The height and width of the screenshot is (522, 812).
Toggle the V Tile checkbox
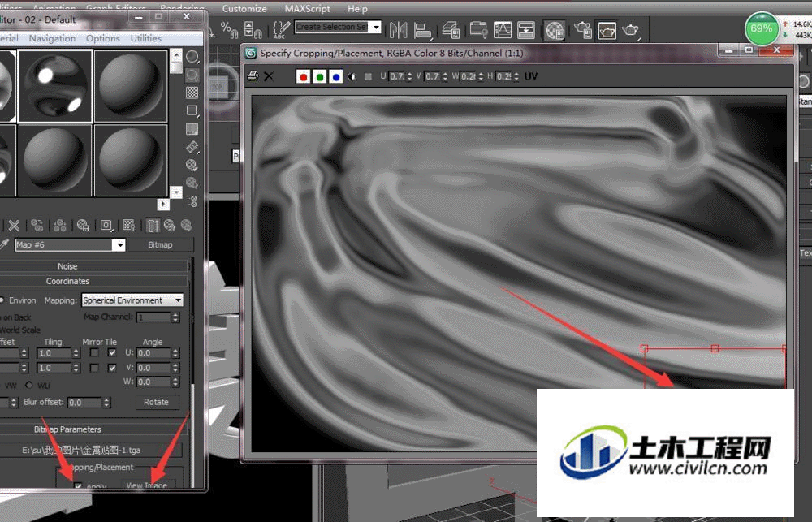tap(112, 368)
